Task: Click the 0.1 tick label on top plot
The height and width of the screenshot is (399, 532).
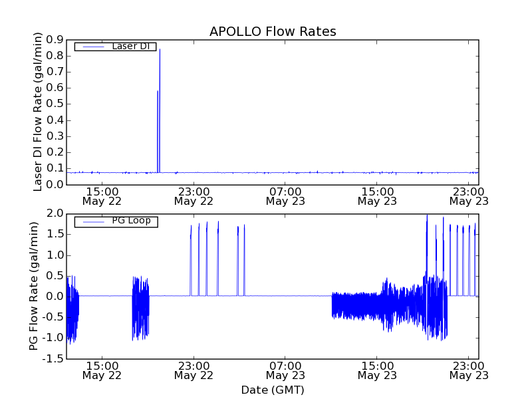Action: pyautogui.click(x=55, y=168)
